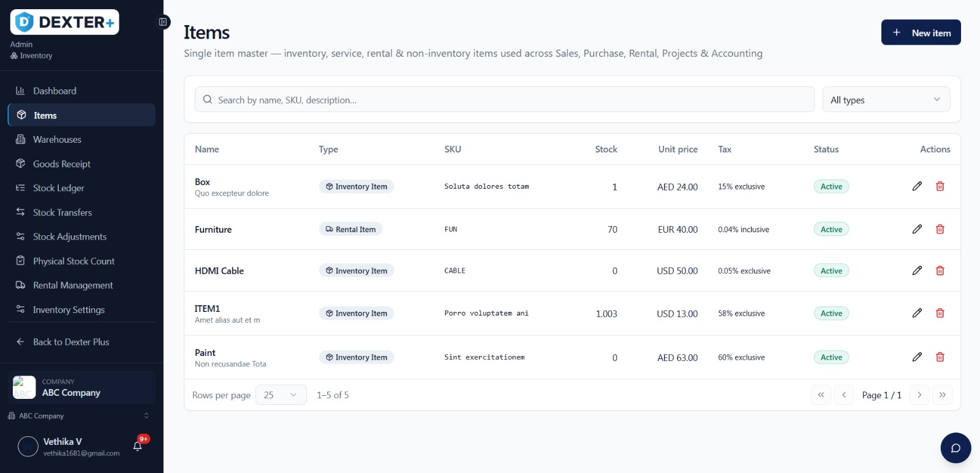Screen dimensions: 980x473
Task: Focus the item search field
Action: 505,100
